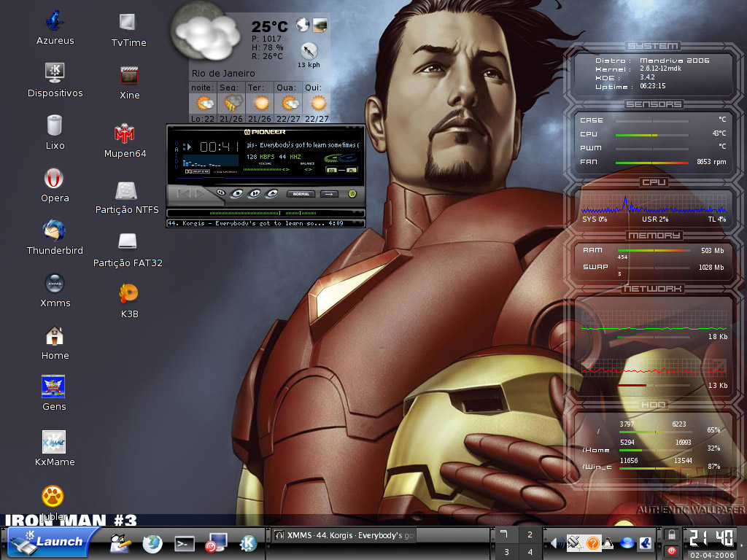
Task: Click the landscape picture icon in weather widget
Action: [320, 26]
